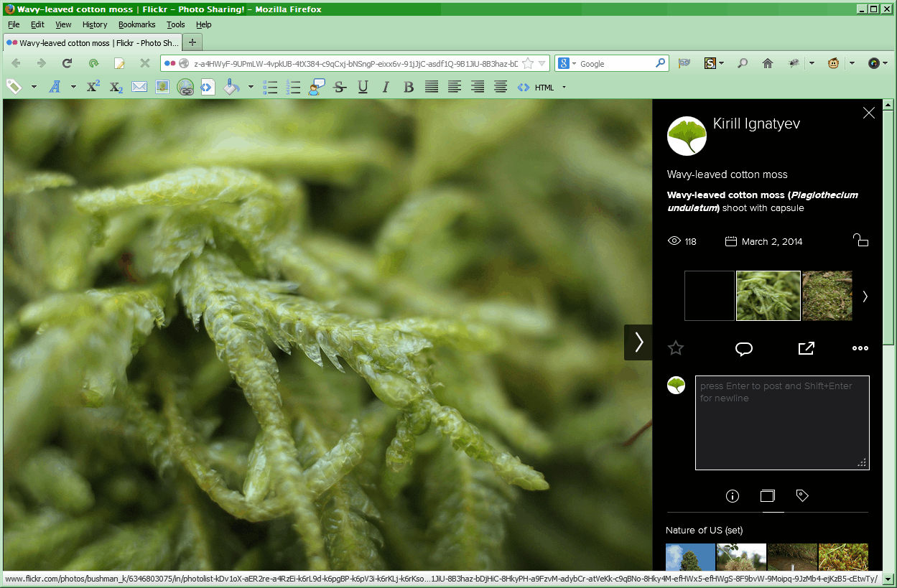Click the page scrollbar down arrow

888,578
